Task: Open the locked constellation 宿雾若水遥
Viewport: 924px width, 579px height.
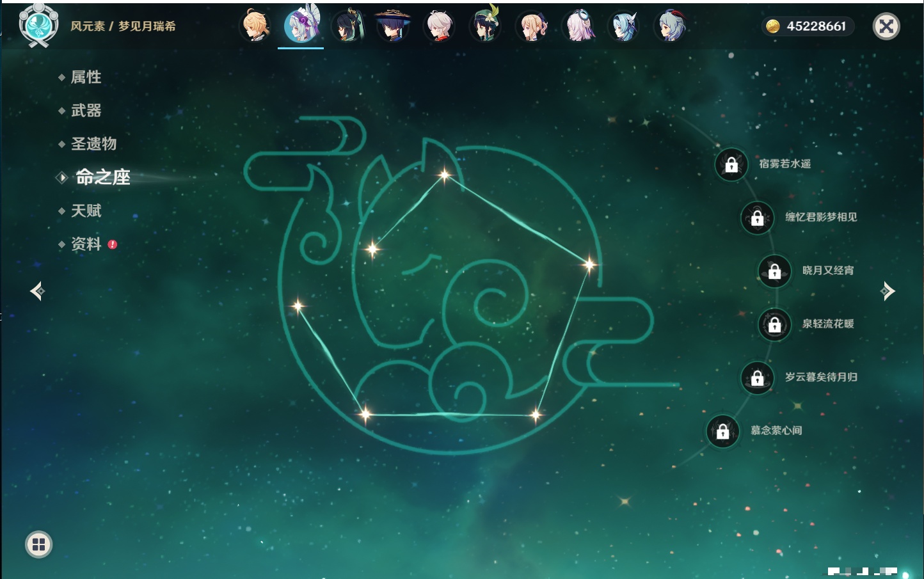Action: 731,164
